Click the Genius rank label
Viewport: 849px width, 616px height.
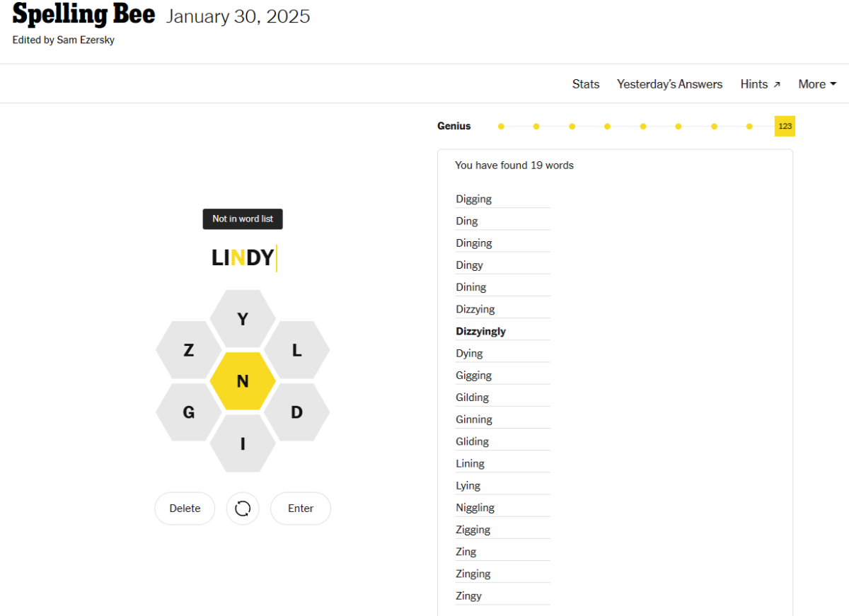click(454, 126)
